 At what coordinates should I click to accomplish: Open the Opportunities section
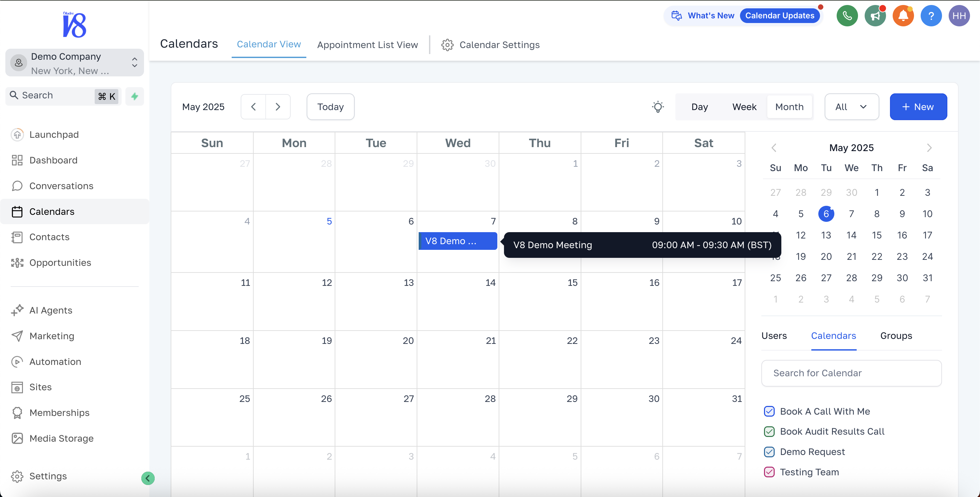(x=60, y=263)
